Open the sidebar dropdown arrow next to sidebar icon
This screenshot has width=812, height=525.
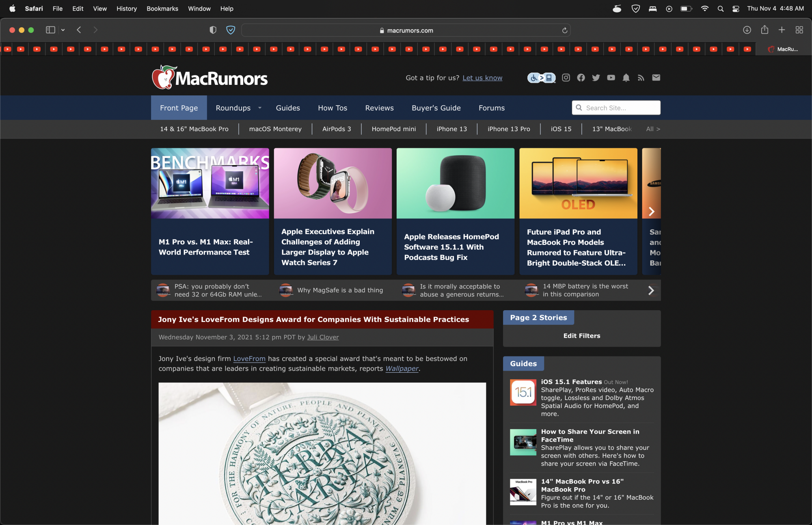click(63, 30)
